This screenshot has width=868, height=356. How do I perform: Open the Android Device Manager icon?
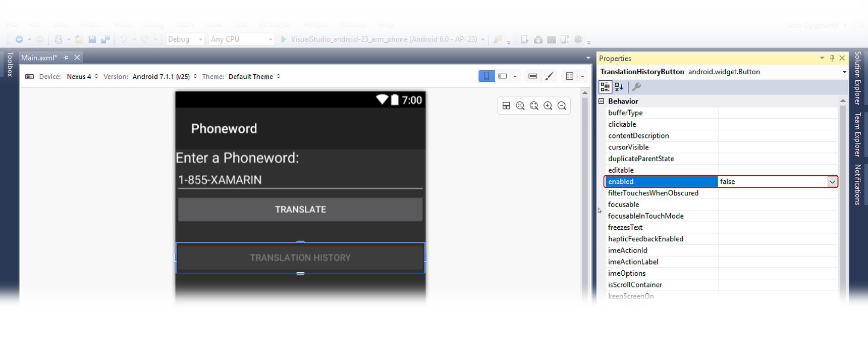tap(525, 39)
